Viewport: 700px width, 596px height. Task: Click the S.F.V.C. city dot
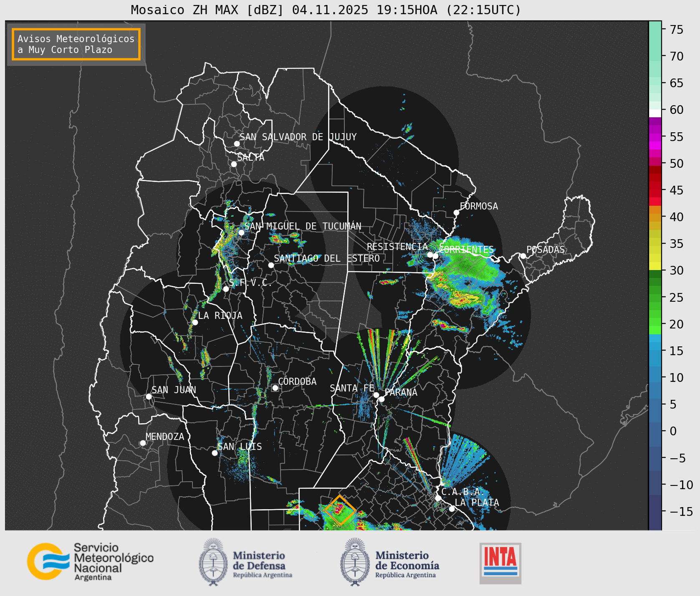pos(226,289)
